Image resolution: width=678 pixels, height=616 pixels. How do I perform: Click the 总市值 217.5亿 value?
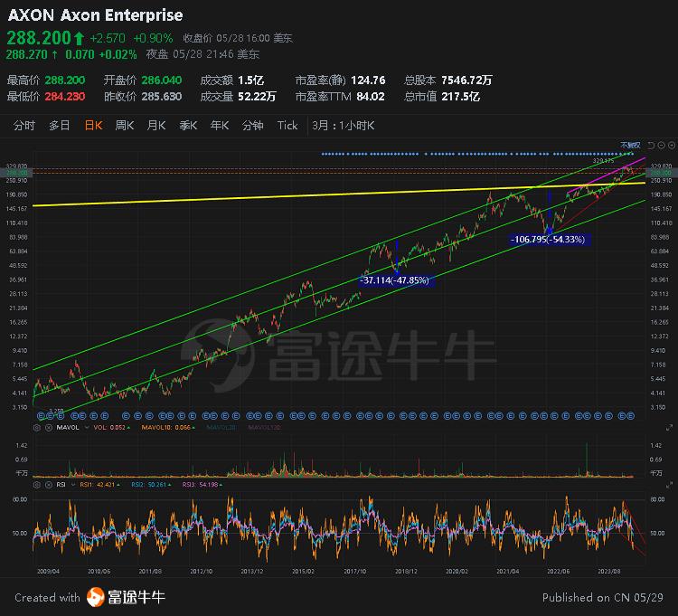(x=460, y=97)
